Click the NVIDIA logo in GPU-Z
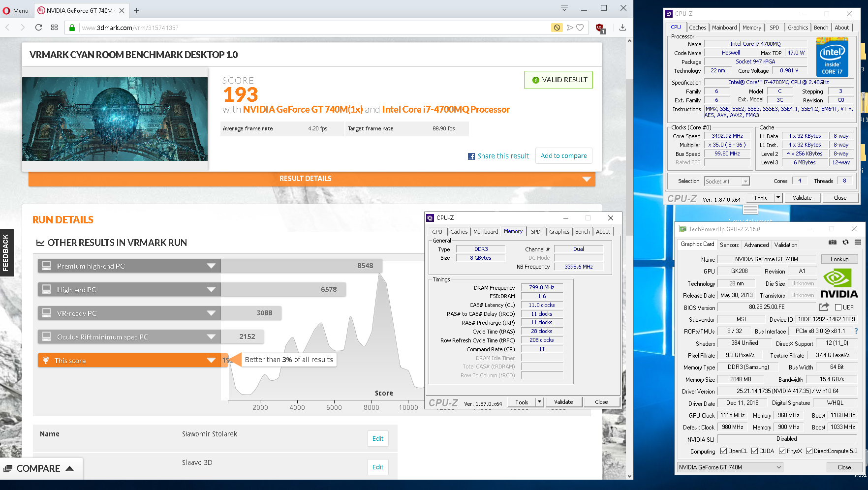 839,283
